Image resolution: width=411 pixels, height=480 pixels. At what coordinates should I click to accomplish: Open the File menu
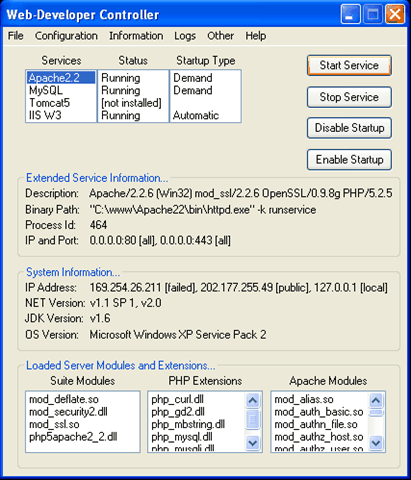pyautogui.click(x=16, y=36)
